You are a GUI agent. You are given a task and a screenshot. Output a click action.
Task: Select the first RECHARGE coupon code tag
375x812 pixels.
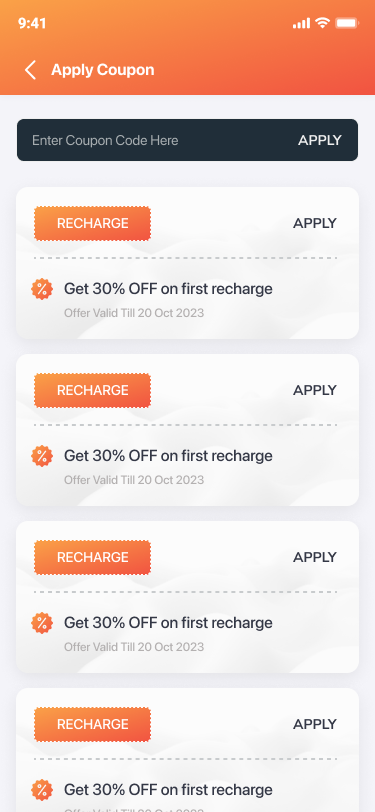(93, 223)
